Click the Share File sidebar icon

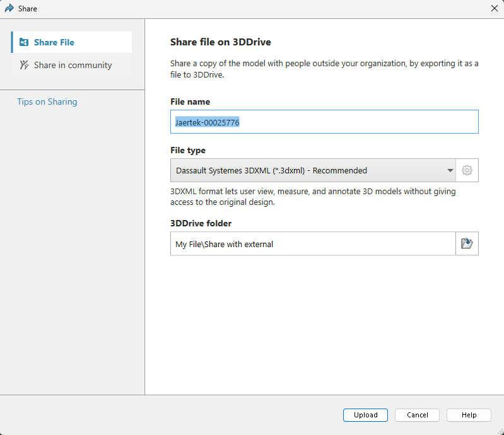click(24, 42)
